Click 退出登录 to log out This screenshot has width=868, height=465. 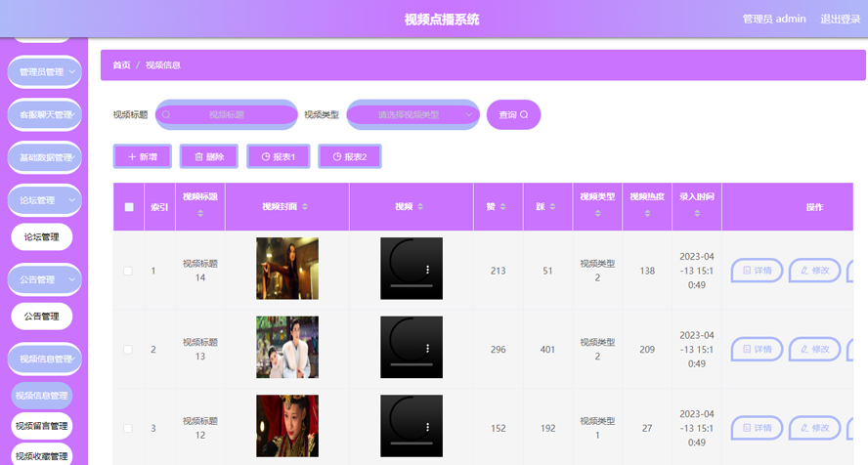[x=841, y=19]
